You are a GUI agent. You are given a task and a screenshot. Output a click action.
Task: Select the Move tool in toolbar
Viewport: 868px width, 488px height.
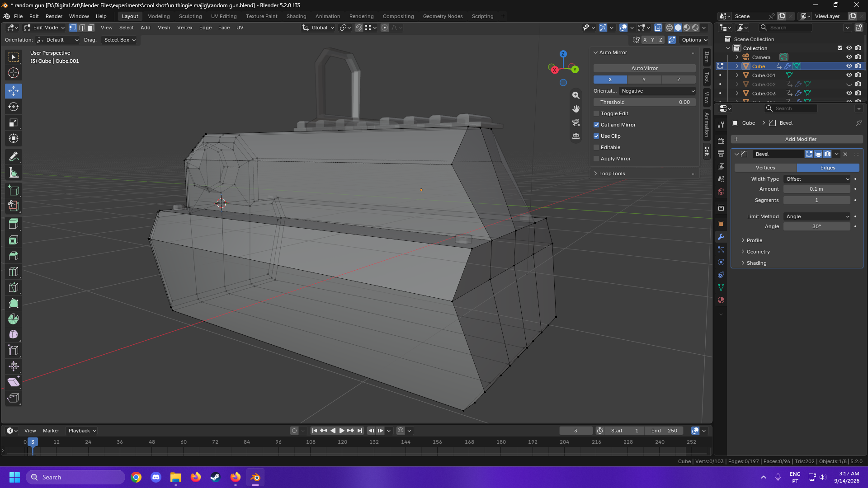14,91
